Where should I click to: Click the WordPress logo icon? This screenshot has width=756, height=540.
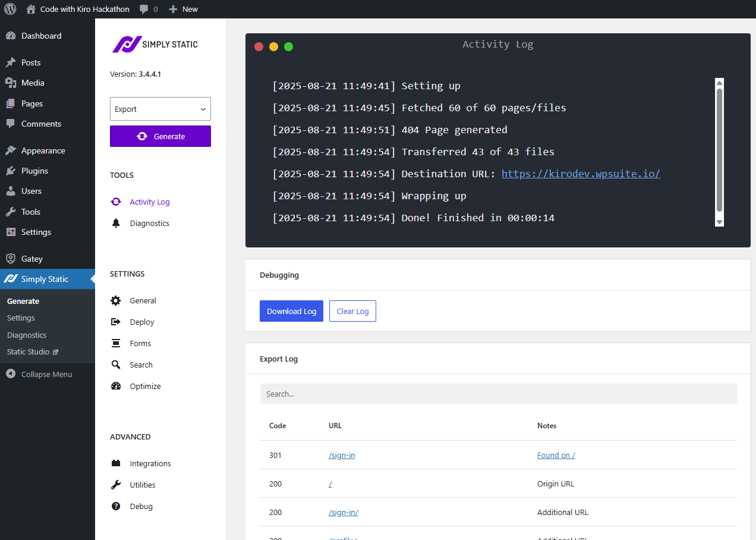[x=10, y=9]
